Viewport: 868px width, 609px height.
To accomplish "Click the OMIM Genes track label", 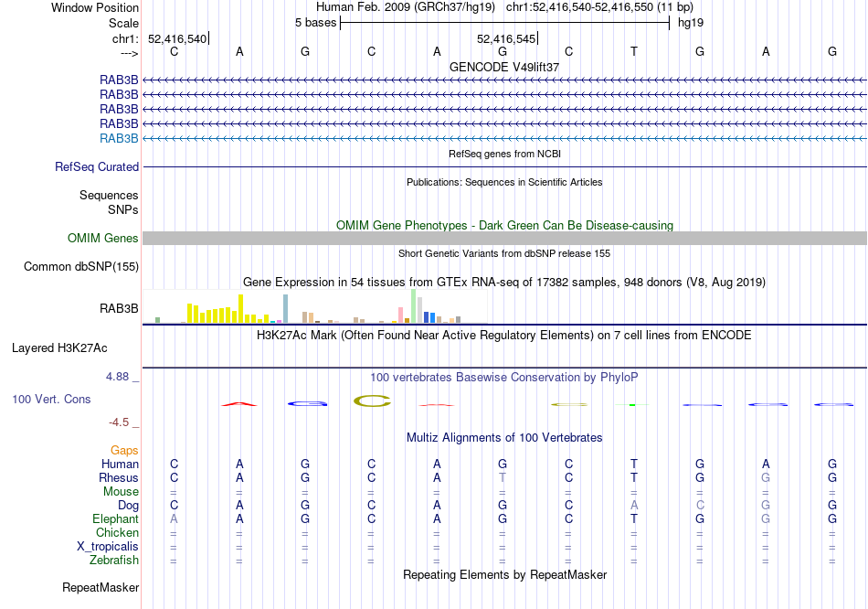I will 103,239.
